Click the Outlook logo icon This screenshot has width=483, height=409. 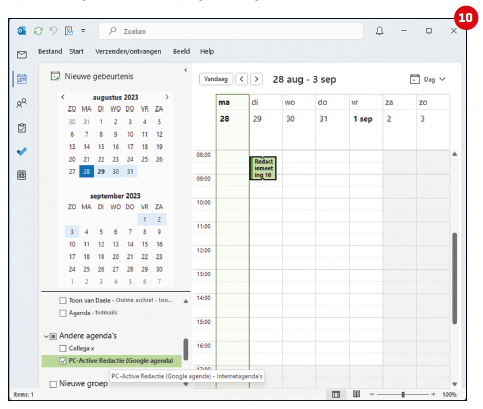coord(22,31)
